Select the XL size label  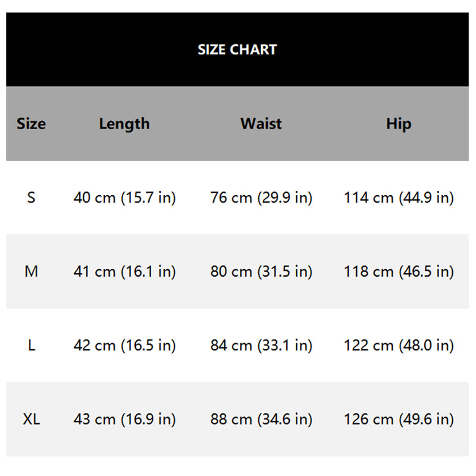click(31, 419)
